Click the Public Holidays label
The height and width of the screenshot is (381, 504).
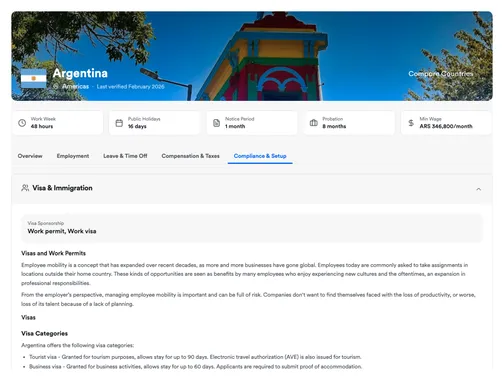tap(144, 119)
